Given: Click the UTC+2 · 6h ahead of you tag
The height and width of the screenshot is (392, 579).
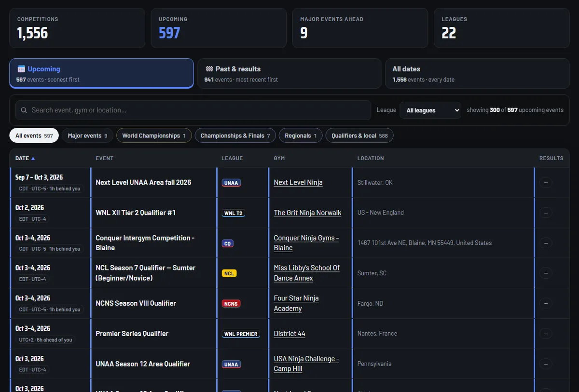Looking at the screenshot, I should coord(45,340).
